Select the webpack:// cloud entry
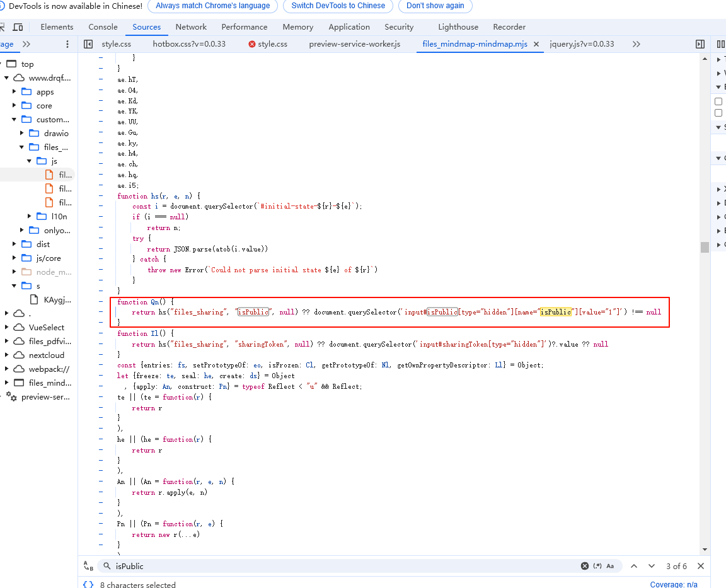726x588 pixels. click(x=49, y=369)
